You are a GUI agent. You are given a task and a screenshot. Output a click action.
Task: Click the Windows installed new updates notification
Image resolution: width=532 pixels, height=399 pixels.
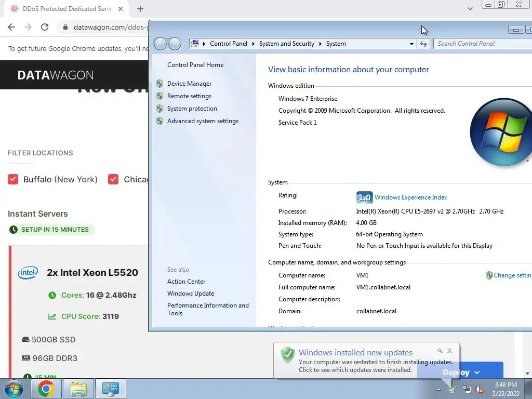pyautogui.click(x=366, y=361)
